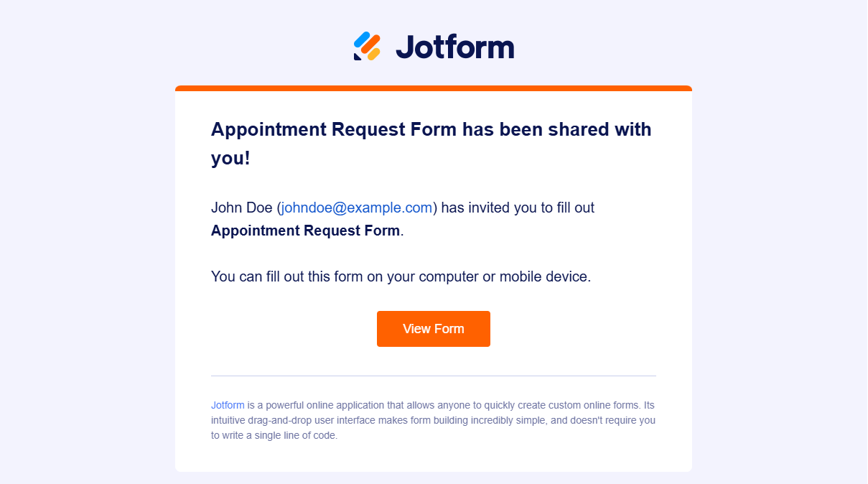Select the bold Appointment Request Form text
Viewport: 868px width, 484px height.
click(305, 231)
